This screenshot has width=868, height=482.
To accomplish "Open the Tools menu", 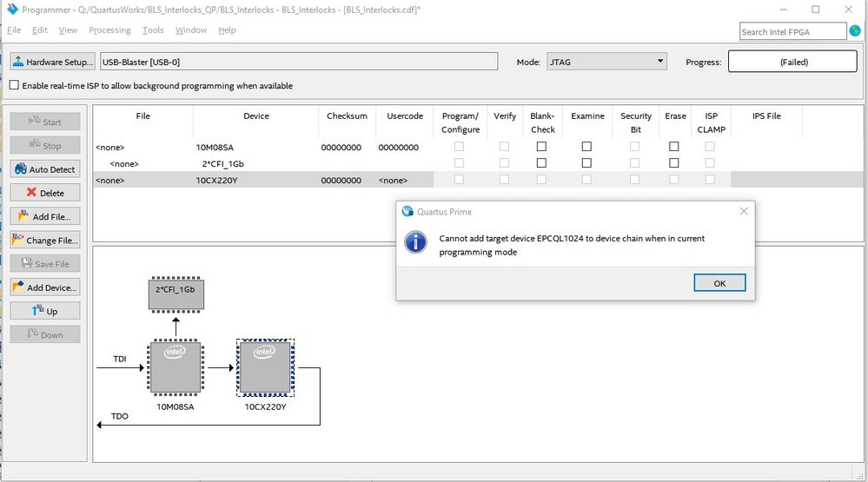I will point(153,30).
